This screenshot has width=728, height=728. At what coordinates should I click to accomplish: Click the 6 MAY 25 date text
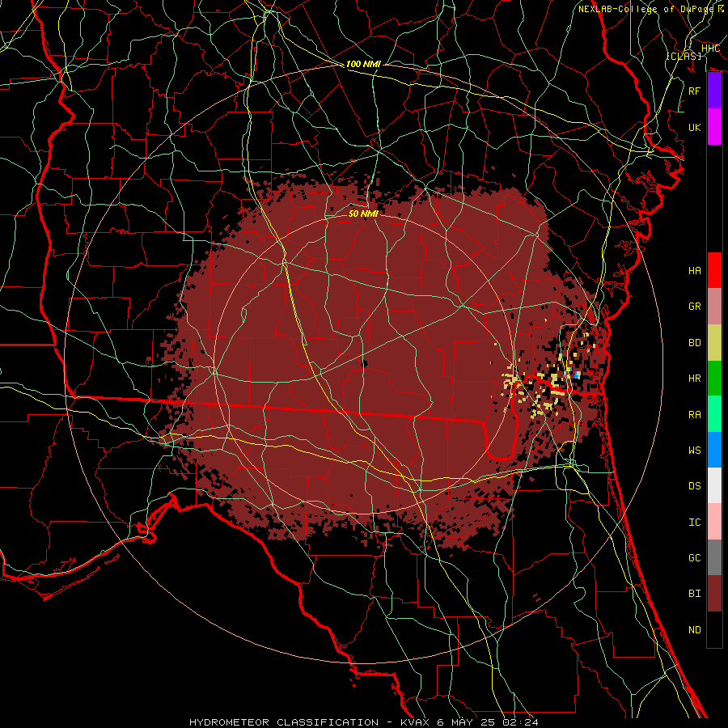coord(467,722)
